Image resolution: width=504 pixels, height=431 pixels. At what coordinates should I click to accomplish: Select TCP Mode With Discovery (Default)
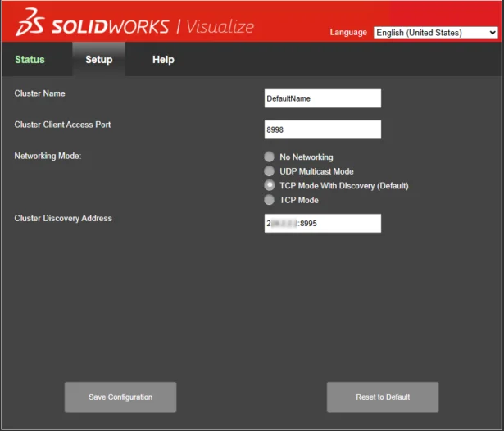coord(269,186)
